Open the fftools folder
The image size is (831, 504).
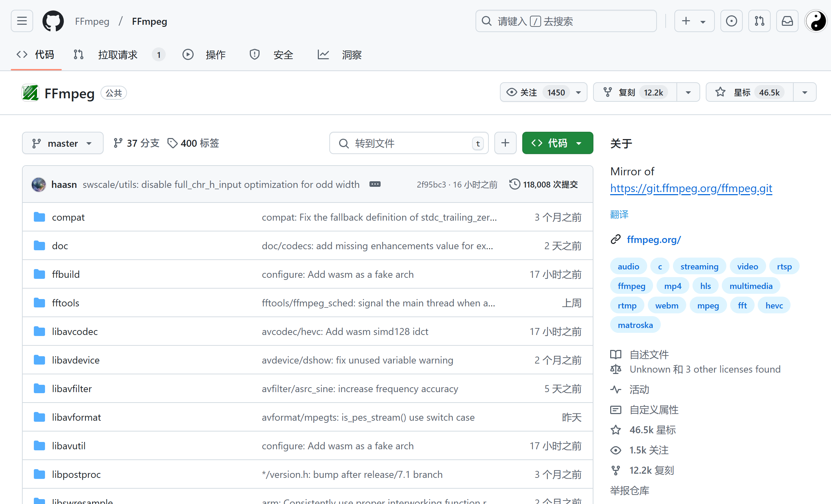66,303
